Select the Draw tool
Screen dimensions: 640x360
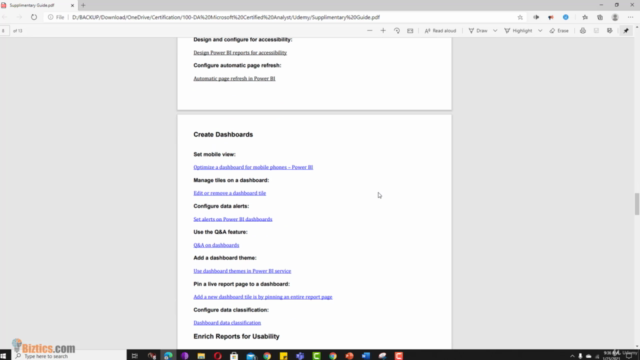point(478,31)
